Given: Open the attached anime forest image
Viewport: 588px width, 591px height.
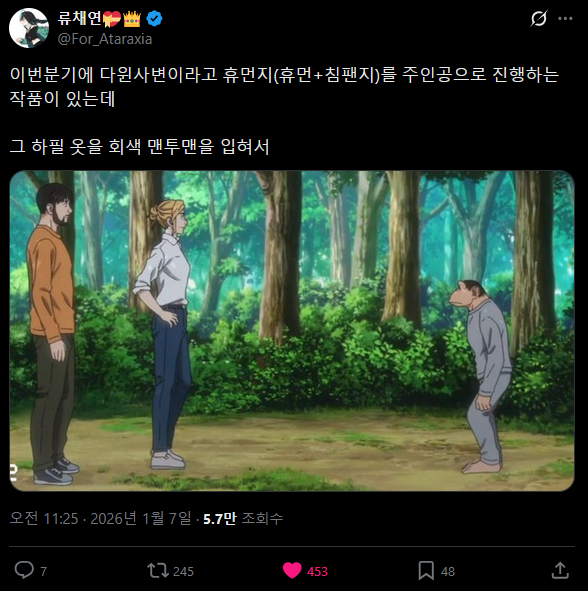Looking at the screenshot, I should pyautogui.click(x=292, y=331).
